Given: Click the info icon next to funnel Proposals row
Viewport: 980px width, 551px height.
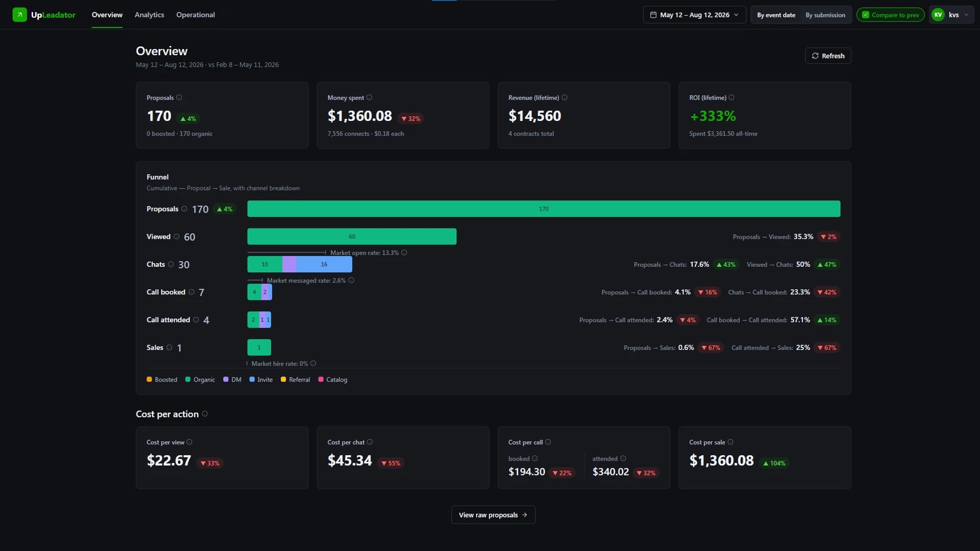Looking at the screenshot, I should pyautogui.click(x=184, y=209).
